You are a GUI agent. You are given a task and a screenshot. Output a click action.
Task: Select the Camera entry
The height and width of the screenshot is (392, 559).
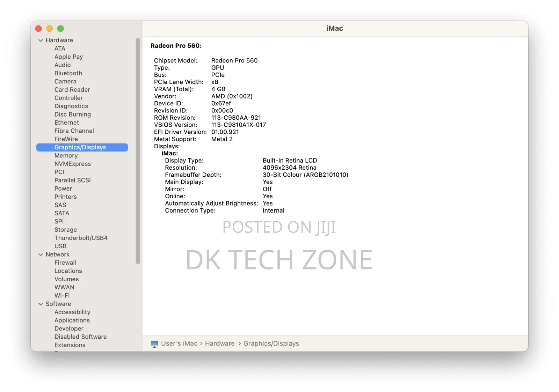click(65, 81)
